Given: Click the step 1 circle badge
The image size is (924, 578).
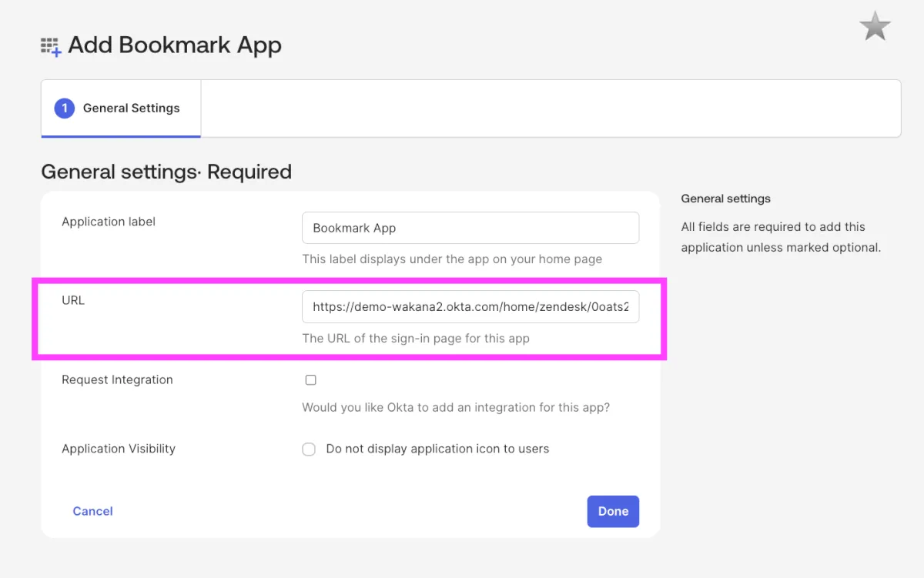Looking at the screenshot, I should [64, 109].
